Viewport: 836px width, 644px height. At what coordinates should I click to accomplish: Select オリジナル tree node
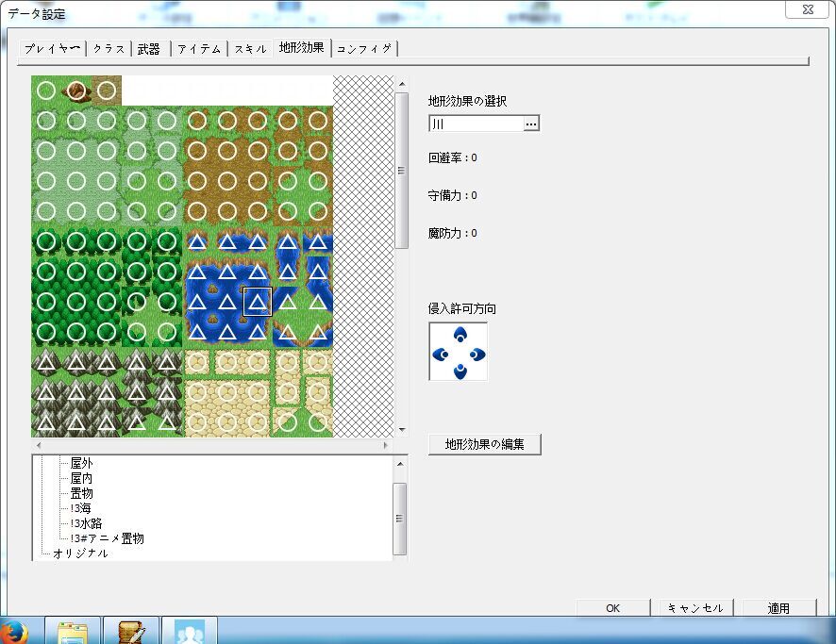[80, 553]
